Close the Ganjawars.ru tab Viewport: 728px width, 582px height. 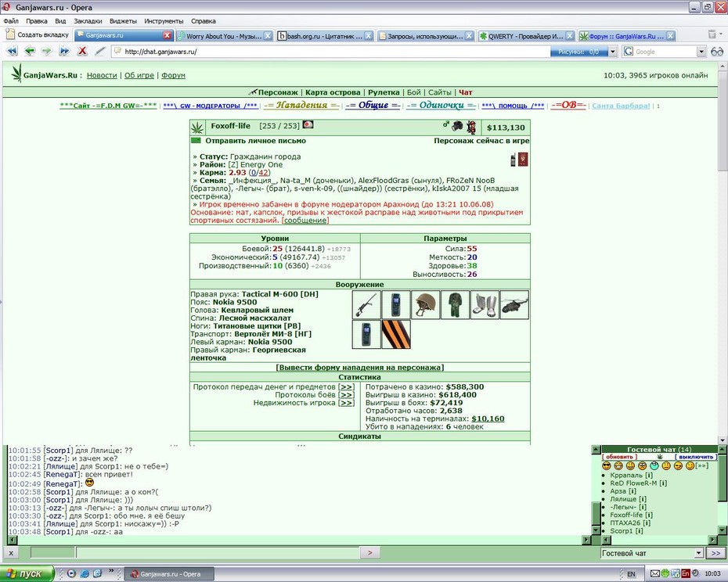coord(168,35)
